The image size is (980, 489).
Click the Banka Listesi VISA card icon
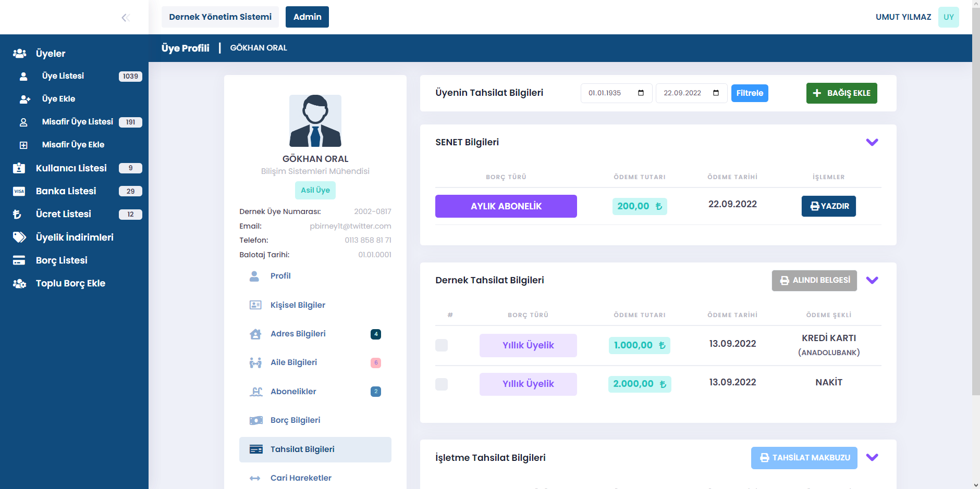click(19, 191)
